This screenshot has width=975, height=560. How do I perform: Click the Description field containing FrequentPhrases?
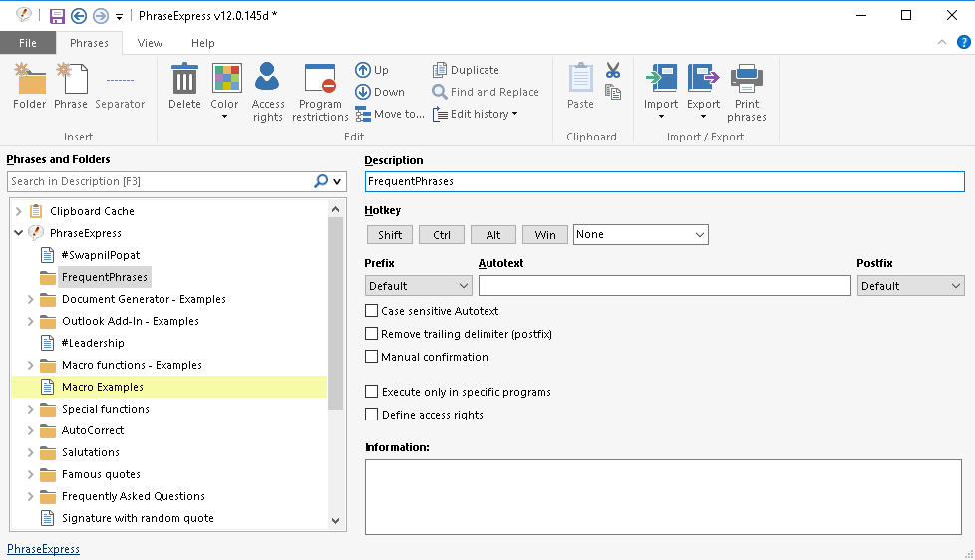point(664,181)
